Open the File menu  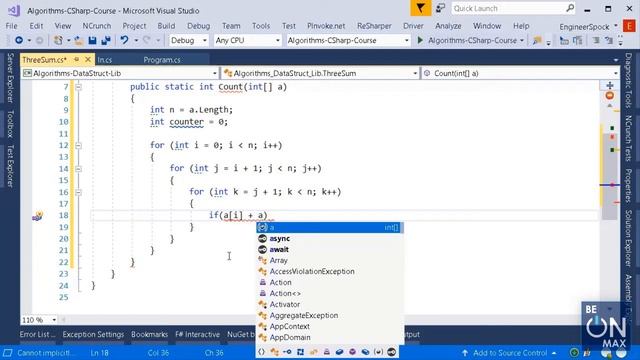(11, 26)
